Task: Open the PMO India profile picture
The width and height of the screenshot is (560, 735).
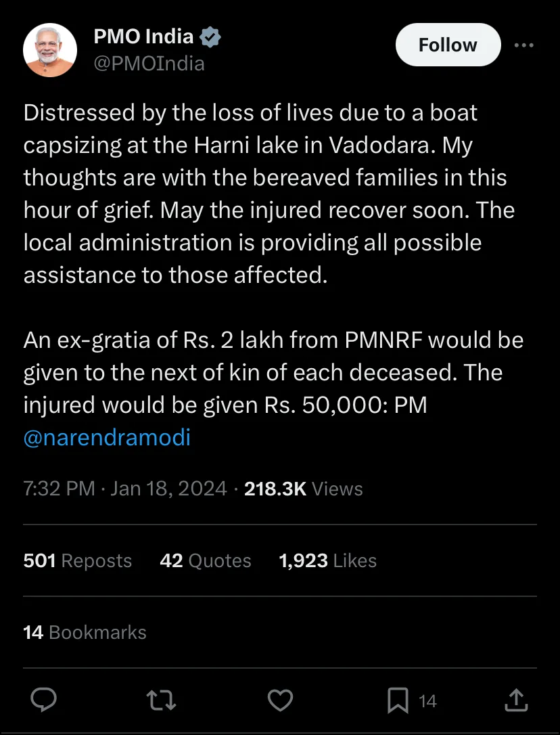Action: click(50, 49)
